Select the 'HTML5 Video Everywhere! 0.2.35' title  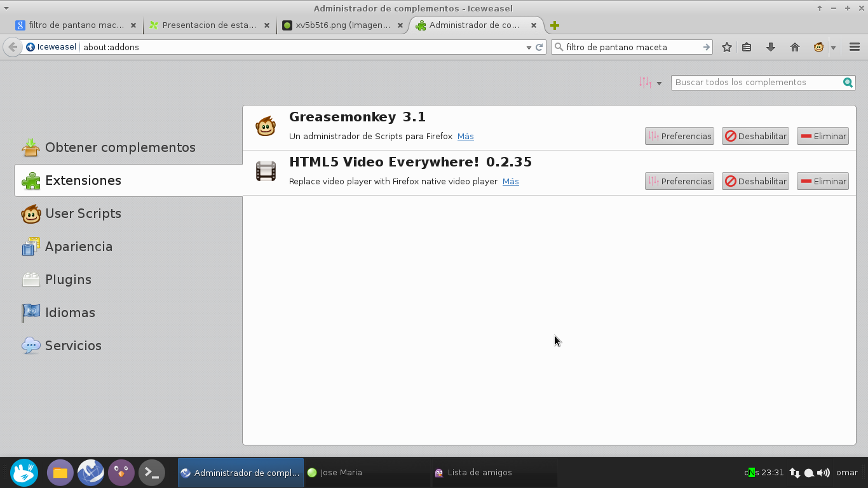click(x=410, y=162)
